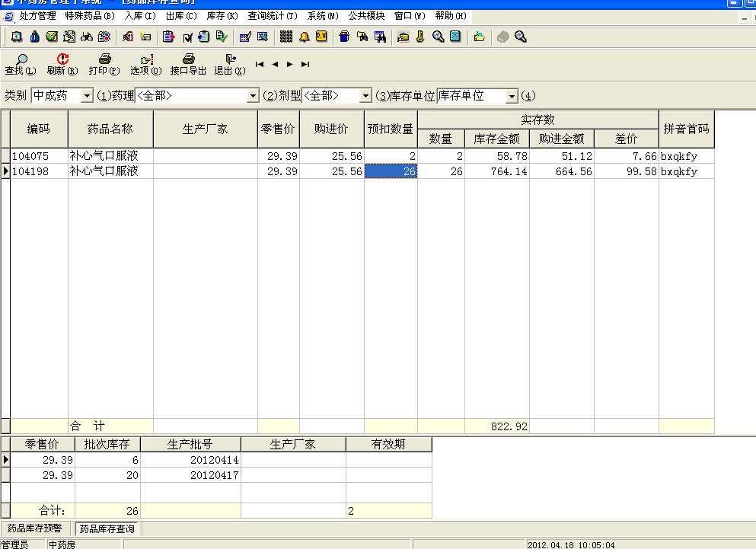
Task: Click the red document stamp toolbar icon
Action: tap(128, 37)
